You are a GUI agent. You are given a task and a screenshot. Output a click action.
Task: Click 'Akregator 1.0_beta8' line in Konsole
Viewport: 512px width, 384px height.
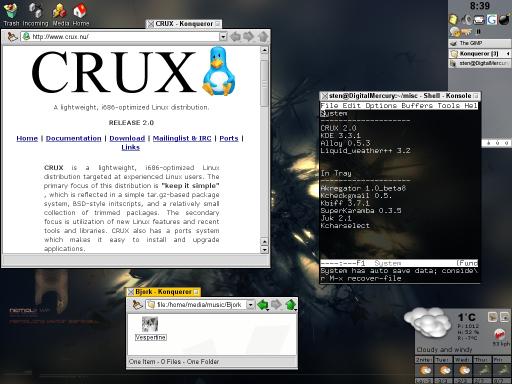coord(363,188)
